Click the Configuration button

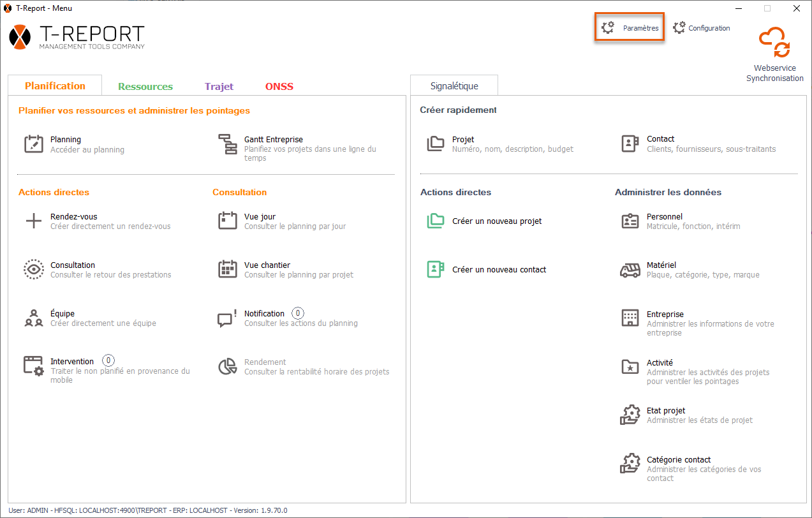(x=702, y=28)
